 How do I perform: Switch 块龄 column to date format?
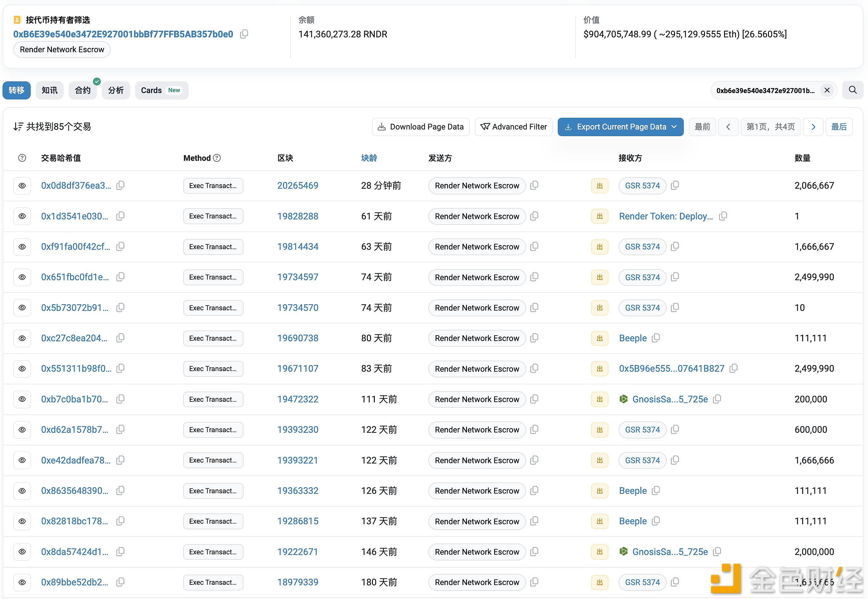point(369,158)
